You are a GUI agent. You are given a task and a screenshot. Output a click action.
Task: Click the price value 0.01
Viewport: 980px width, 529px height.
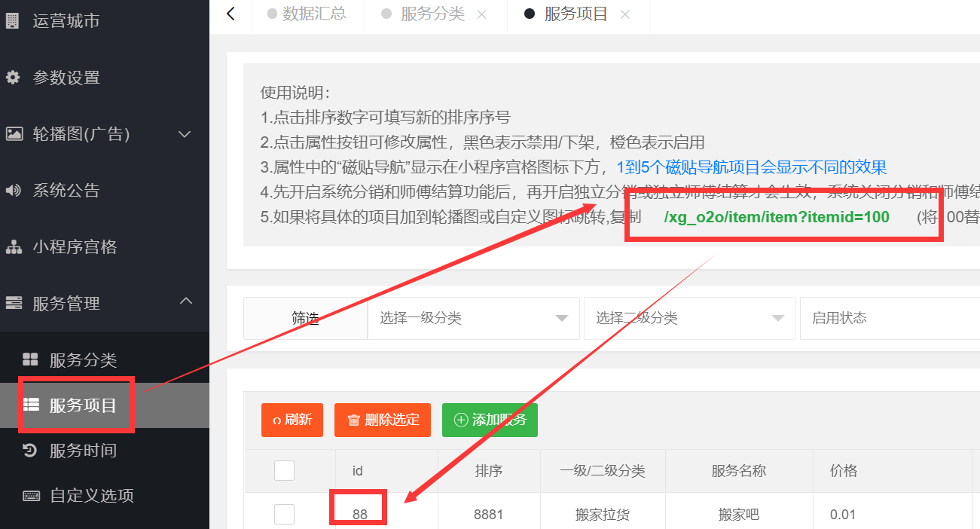843,515
